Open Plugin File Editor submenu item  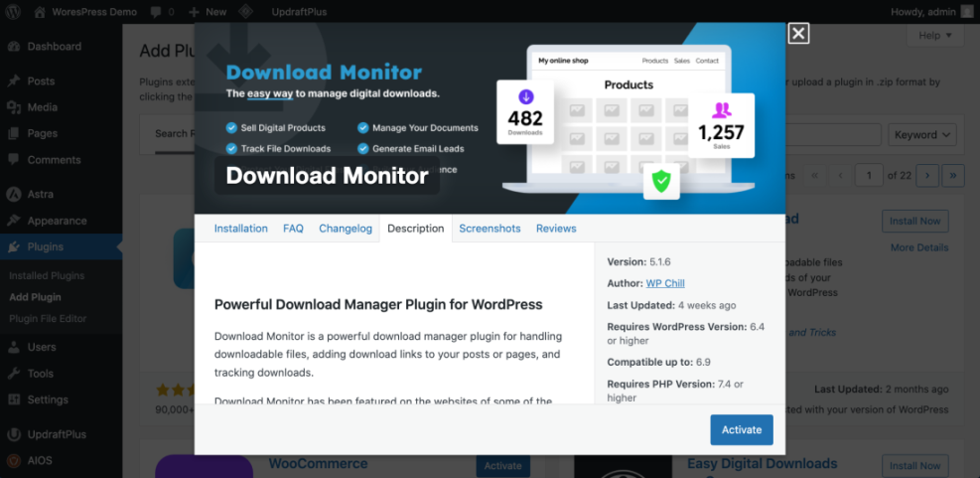pyautogui.click(x=48, y=318)
